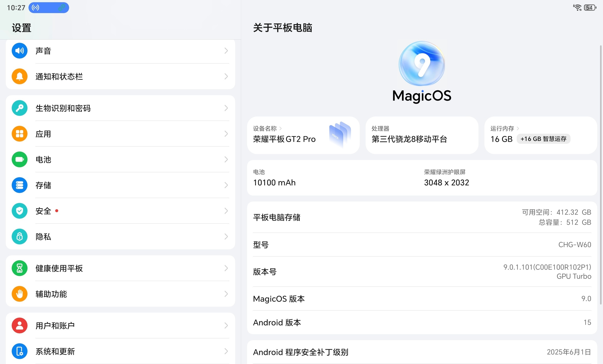Tap 16 GB memory value
Image resolution: width=603 pixels, height=364 pixels.
pyautogui.click(x=501, y=139)
